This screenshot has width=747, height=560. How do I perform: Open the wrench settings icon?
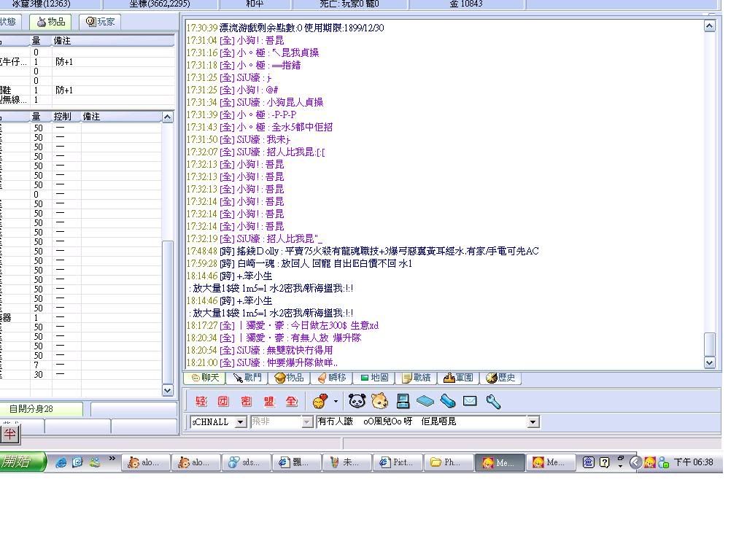click(x=493, y=401)
